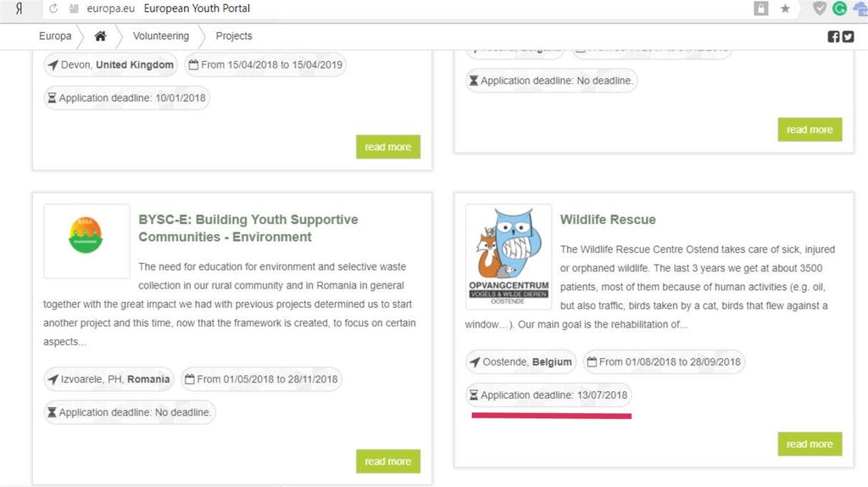Screen dimensions: 868x487
Task: Click the European Youth Portal page title
Action: (x=197, y=8)
